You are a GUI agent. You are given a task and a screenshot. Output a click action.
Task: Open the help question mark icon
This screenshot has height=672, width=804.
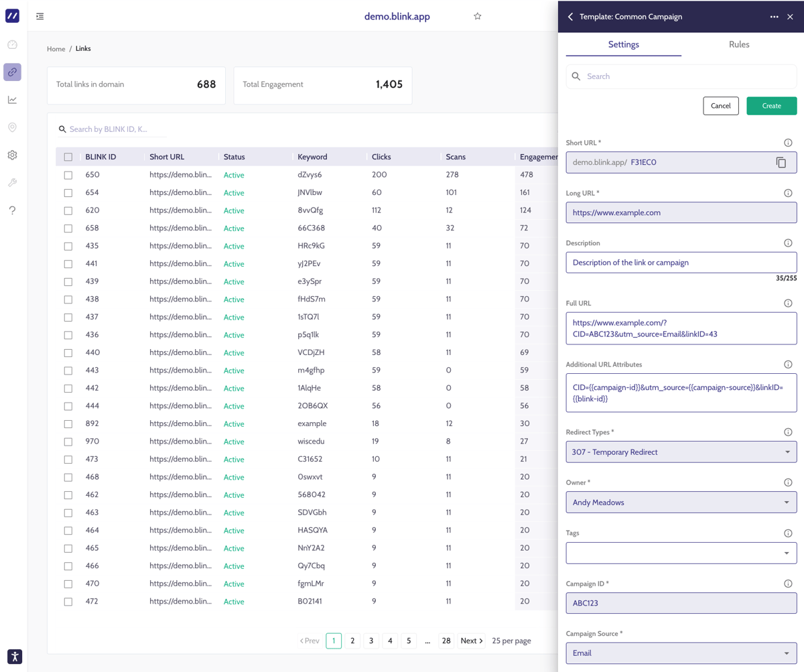(12, 210)
